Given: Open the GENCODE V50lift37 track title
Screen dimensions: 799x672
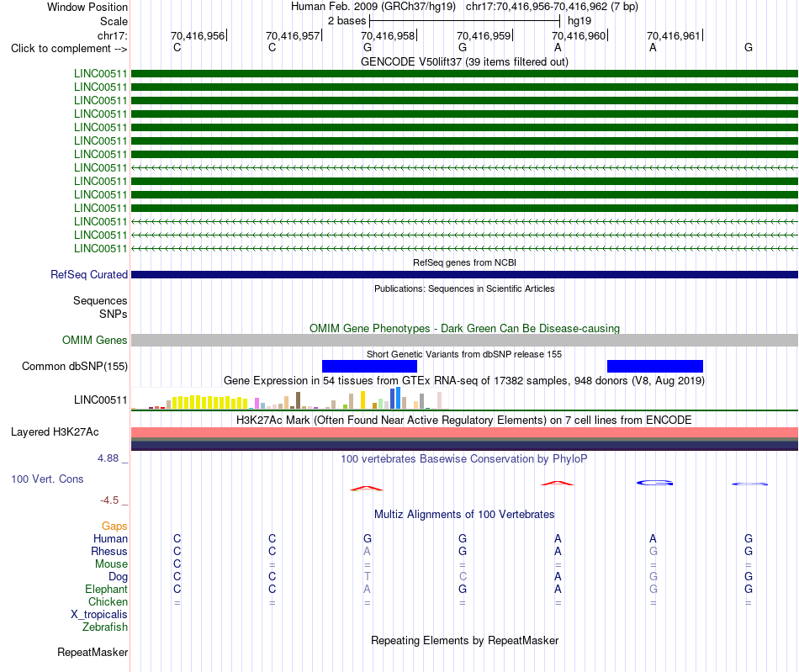Looking at the screenshot, I should coord(464,61).
